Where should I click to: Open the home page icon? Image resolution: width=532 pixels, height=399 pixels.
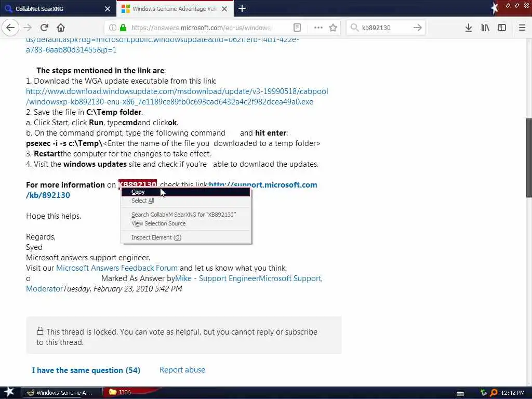(61, 28)
